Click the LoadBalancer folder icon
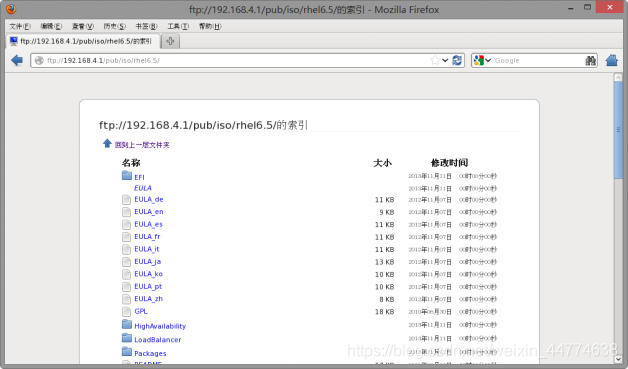This screenshot has height=369, width=628. (x=127, y=338)
